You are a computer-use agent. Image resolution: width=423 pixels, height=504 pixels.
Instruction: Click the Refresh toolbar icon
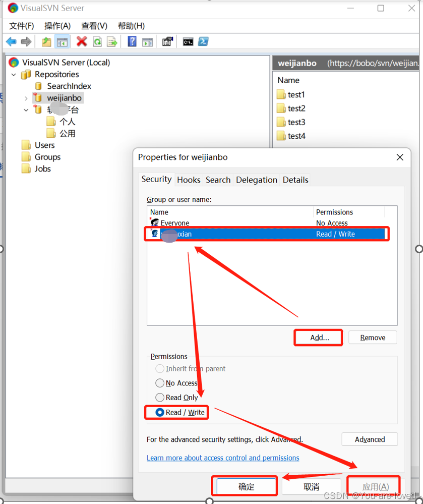click(97, 41)
